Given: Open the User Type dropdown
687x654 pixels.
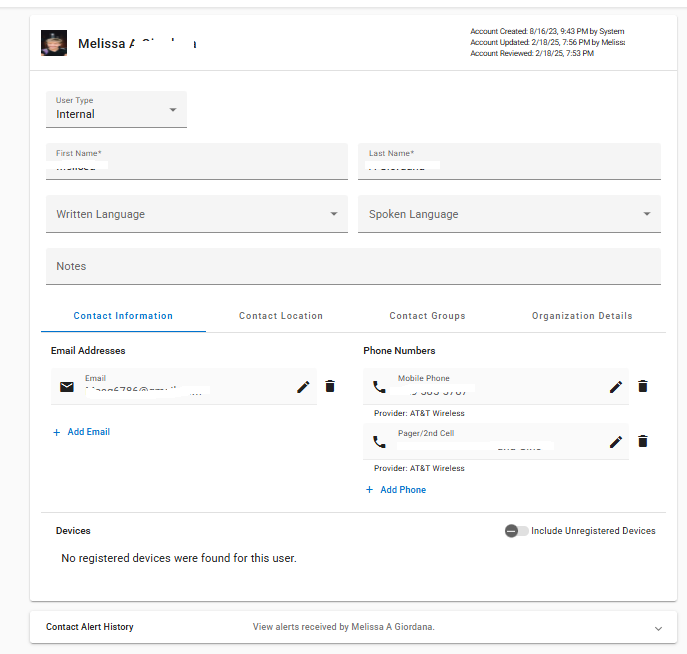Looking at the screenshot, I should coord(116,109).
